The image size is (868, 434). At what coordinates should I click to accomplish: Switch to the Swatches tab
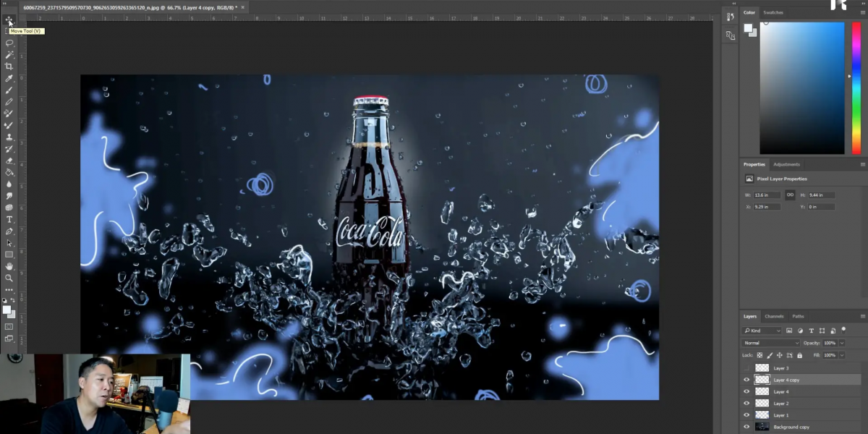pyautogui.click(x=773, y=12)
